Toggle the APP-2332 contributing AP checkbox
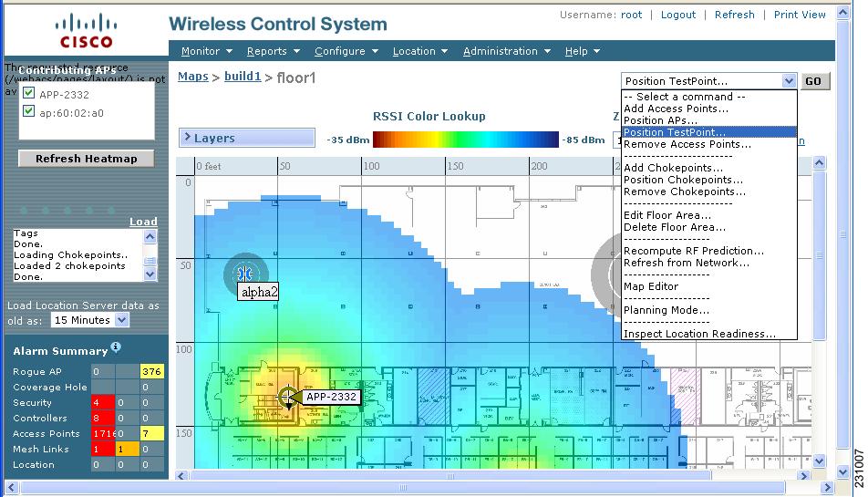 point(29,94)
